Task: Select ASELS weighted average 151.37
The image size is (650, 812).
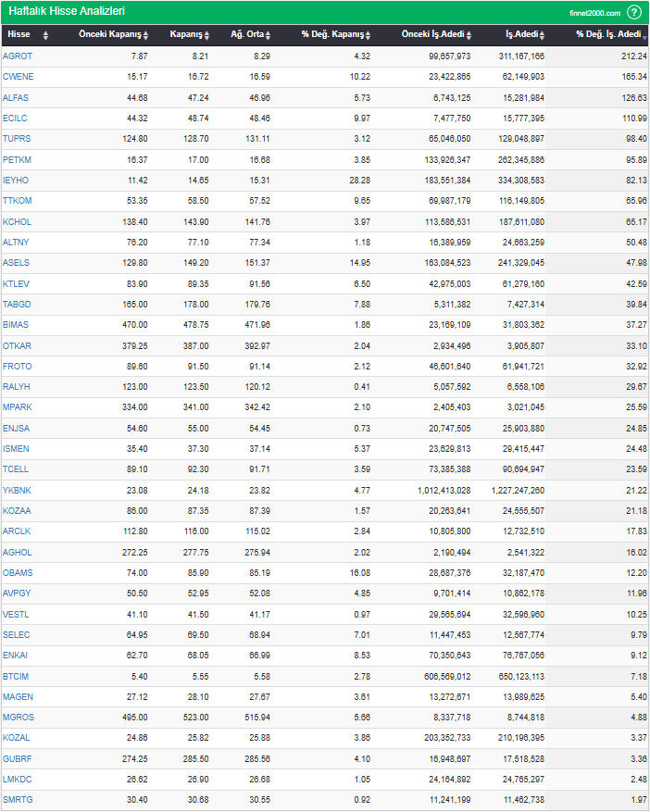Action: point(257,263)
